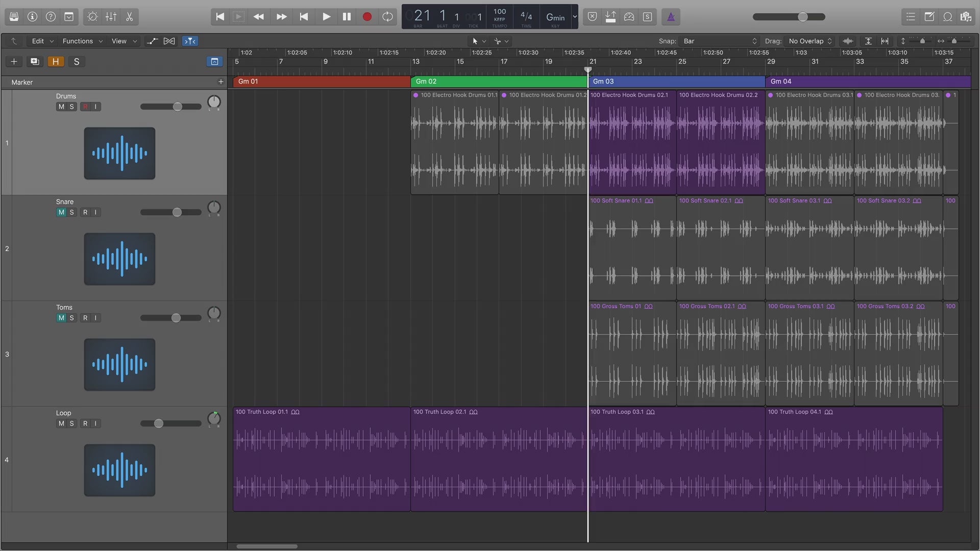Open List Editors icon

911,17
